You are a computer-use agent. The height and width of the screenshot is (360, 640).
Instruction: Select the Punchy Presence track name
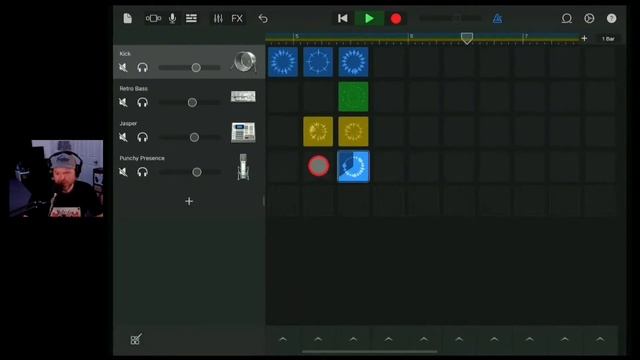coord(142,158)
